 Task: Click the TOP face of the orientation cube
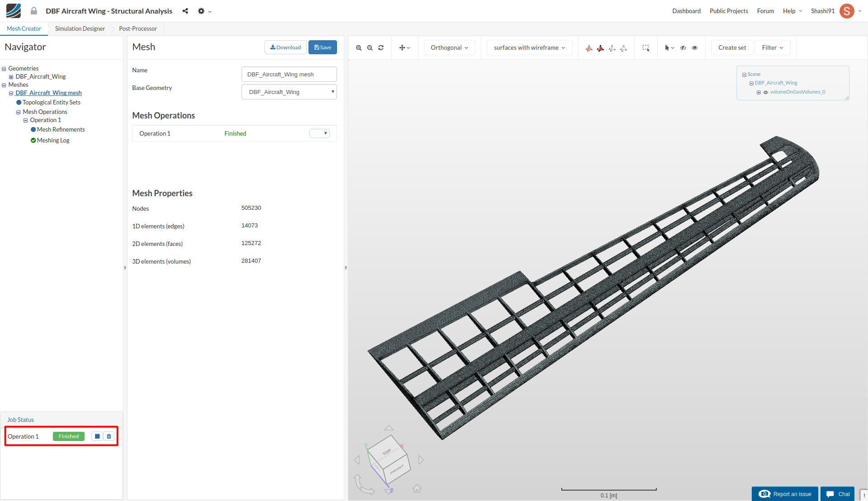point(386,451)
